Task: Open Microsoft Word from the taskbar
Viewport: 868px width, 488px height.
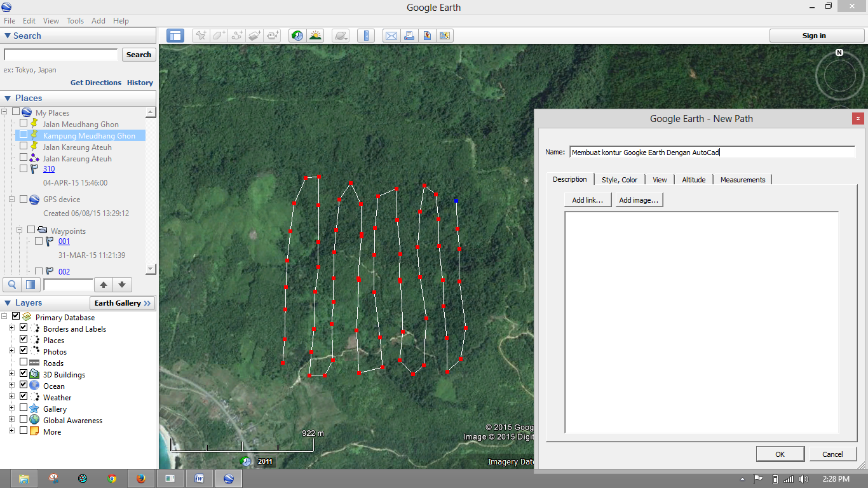Action: pos(200,478)
